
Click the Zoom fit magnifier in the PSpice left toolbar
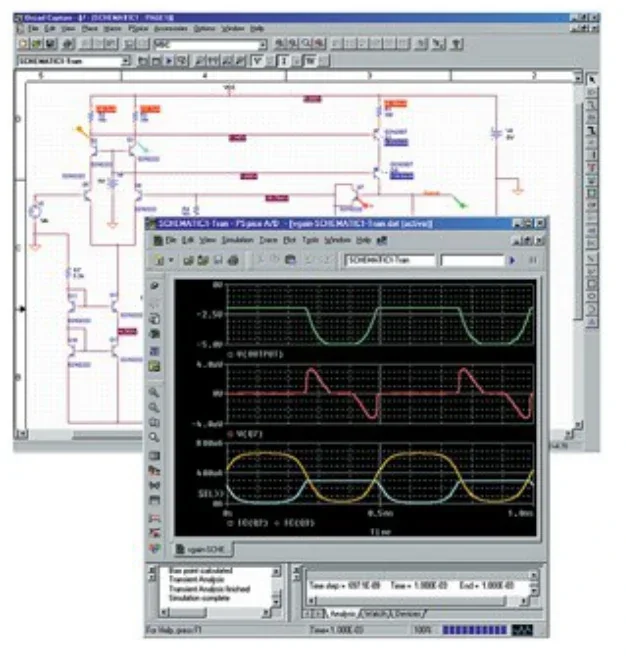click(154, 437)
